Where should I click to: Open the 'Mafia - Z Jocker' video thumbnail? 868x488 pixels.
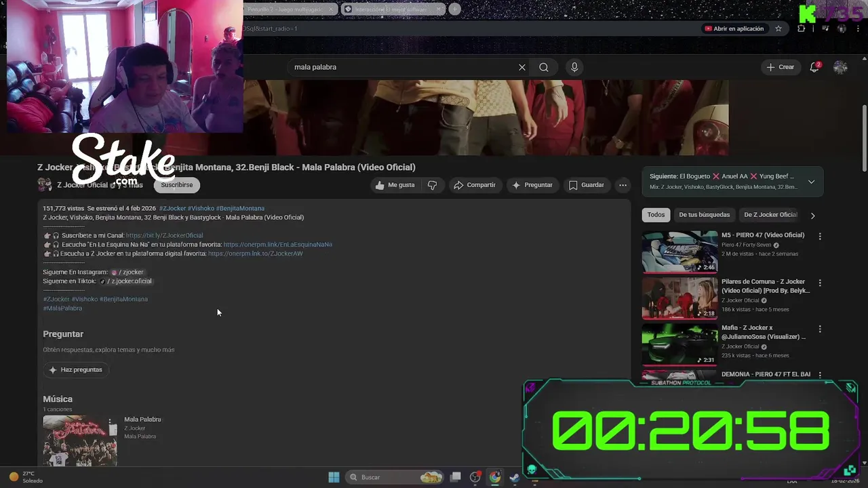click(x=679, y=344)
